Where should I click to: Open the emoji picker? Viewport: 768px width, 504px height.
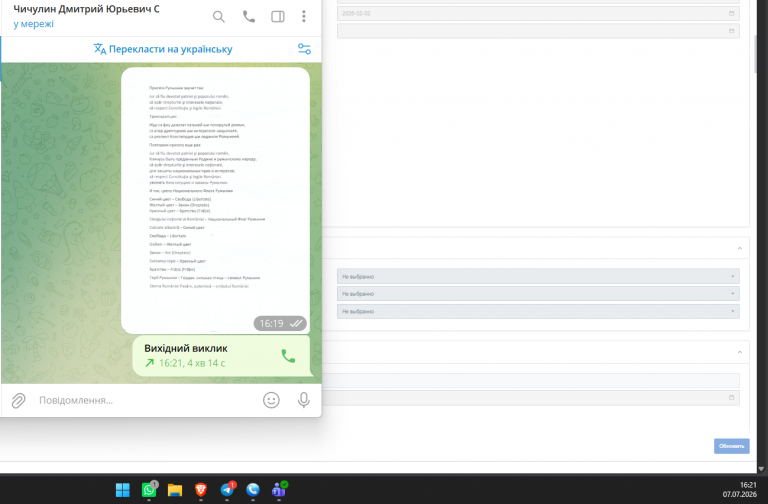[271, 400]
